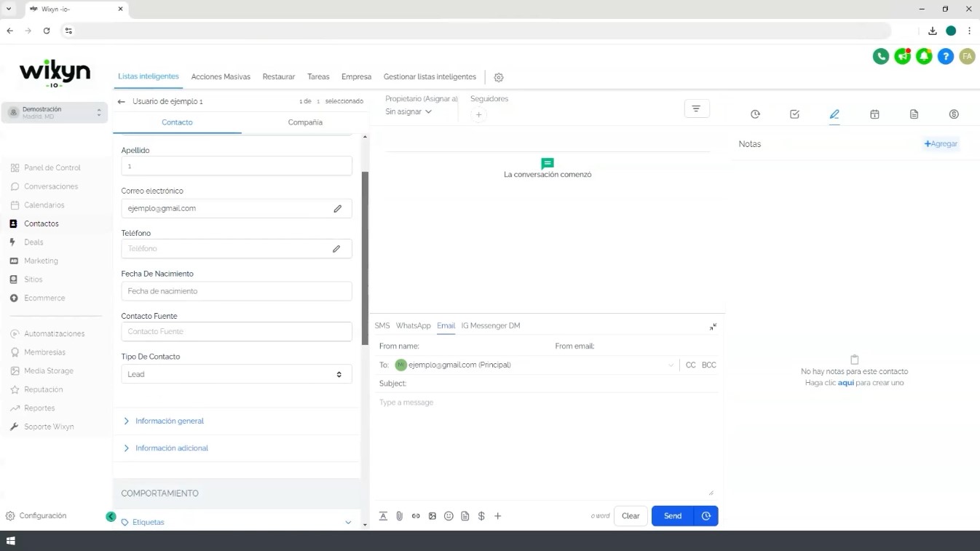Screen dimensions: 980x551
Task: Click the Windows Start button
Action: pyautogui.click(x=10, y=541)
